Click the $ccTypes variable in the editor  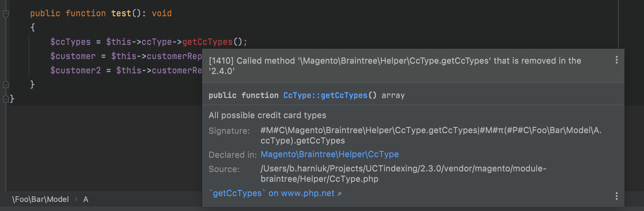coord(71,42)
